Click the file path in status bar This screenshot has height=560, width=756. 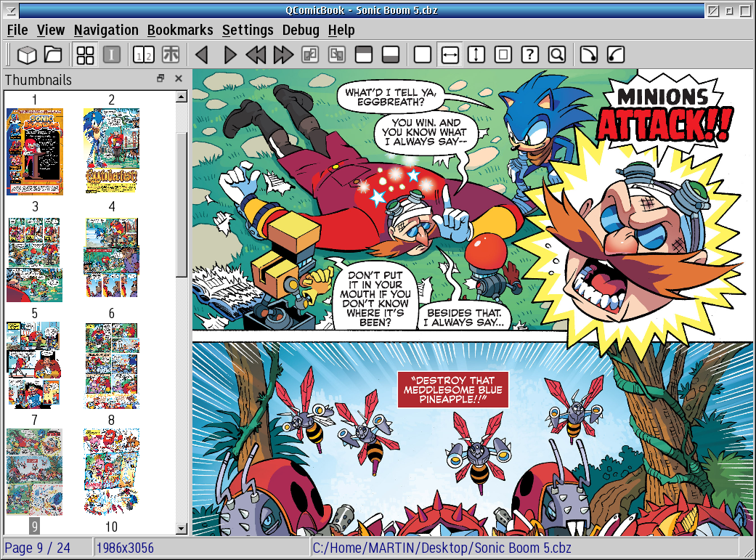[442, 548]
